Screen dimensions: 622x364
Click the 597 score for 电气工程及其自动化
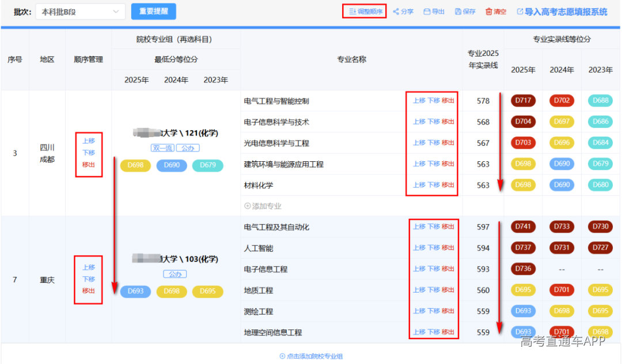(x=483, y=227)
